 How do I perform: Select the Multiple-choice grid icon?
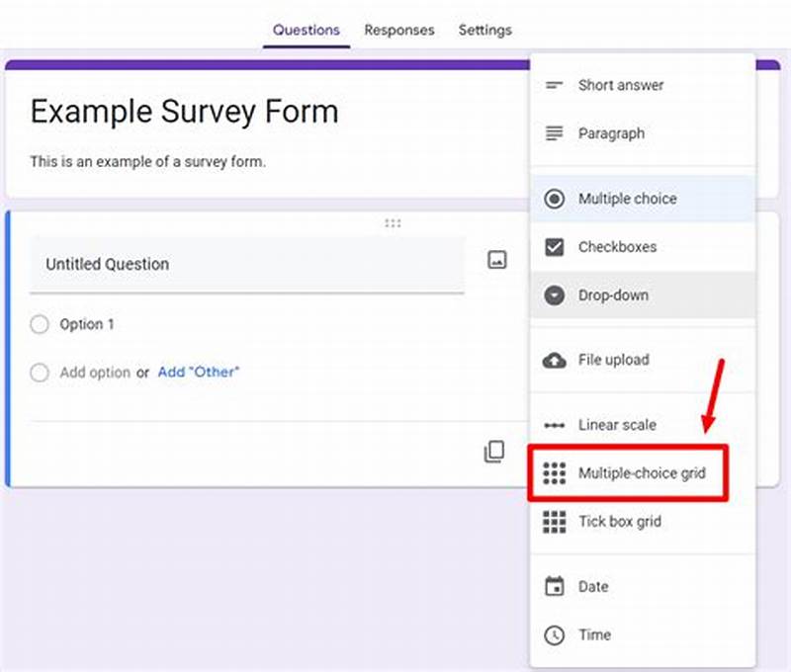[x=554, y=473]
